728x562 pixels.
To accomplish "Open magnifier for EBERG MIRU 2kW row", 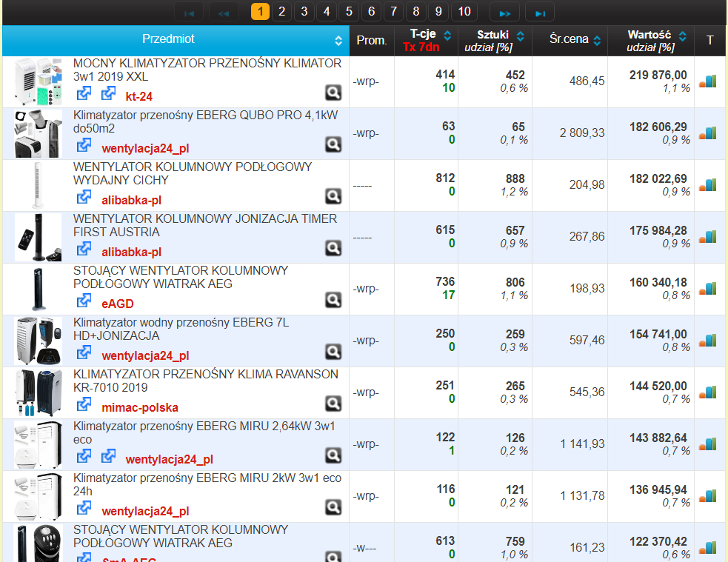I will (x=333, y=507).
